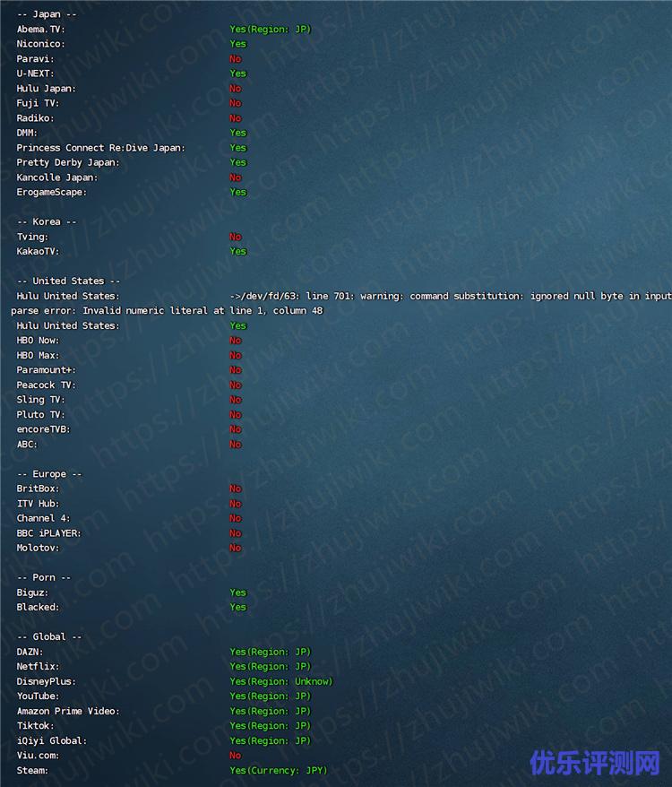Select the '-- Japan --' section header
The height and width of the screenshot is (787, 672).
point(47,14)
